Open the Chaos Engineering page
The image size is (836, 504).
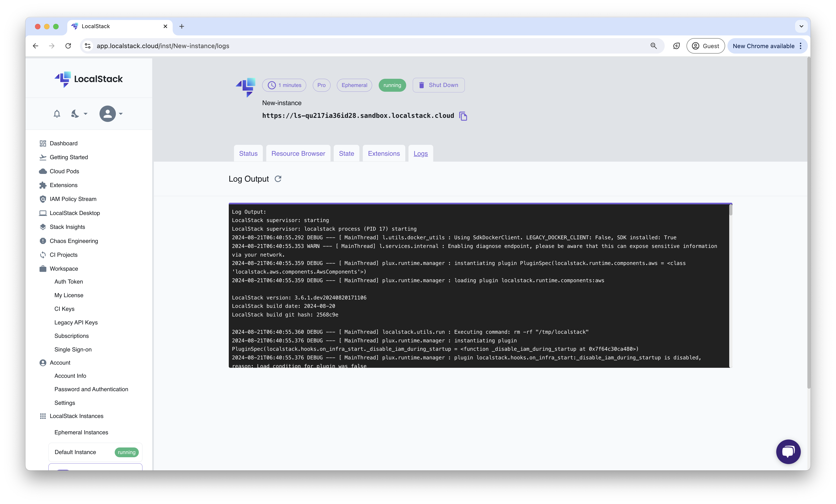74,241
